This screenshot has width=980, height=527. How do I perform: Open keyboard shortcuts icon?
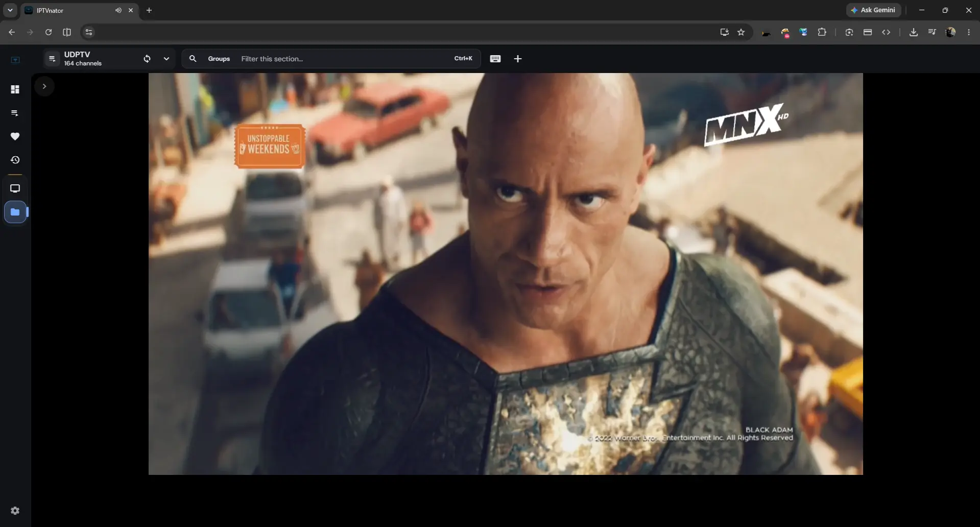(495, 59)
